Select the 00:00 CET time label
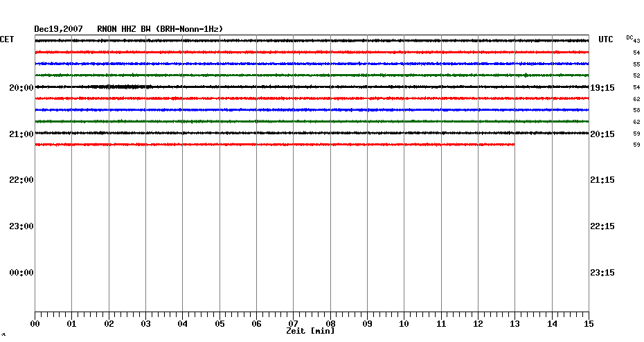 (x=21, y=273)
